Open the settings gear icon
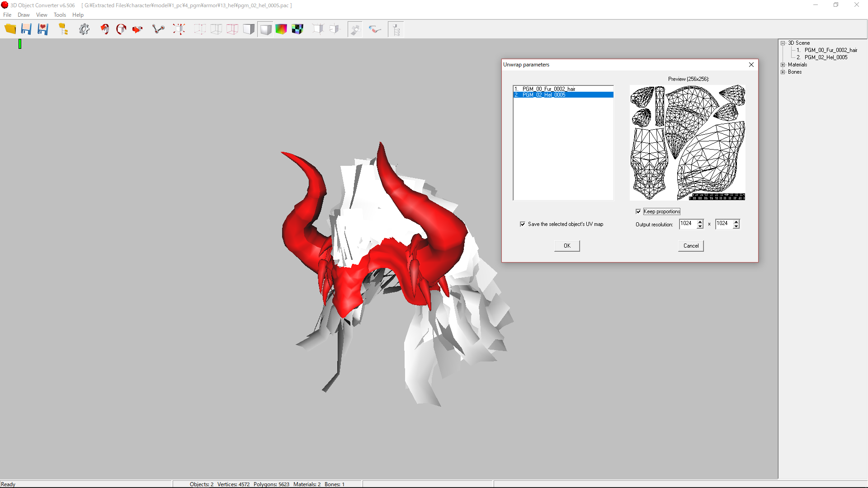Viewport: 868px width, 488px height. tap(84, 29)
